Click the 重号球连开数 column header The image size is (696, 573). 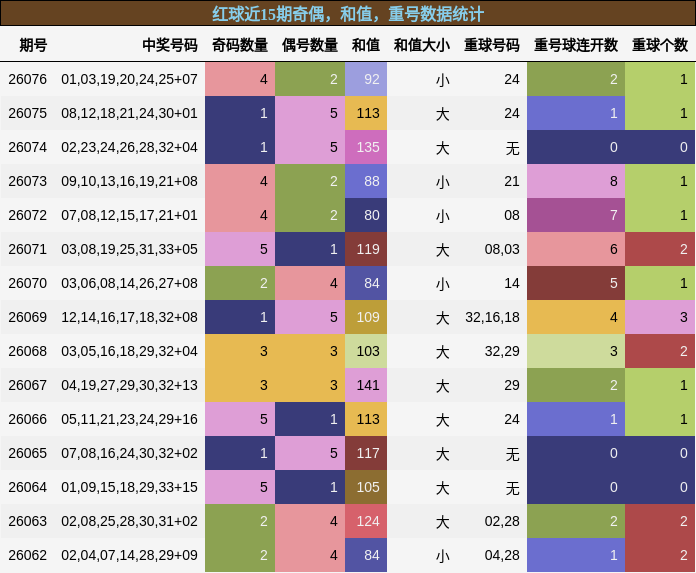click(576, 45)
